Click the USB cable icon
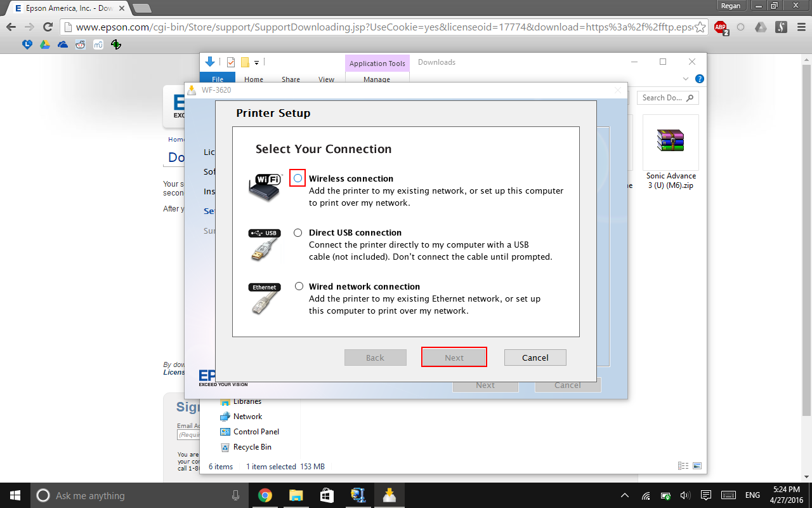The image size is (812, 508). point(265,245)
